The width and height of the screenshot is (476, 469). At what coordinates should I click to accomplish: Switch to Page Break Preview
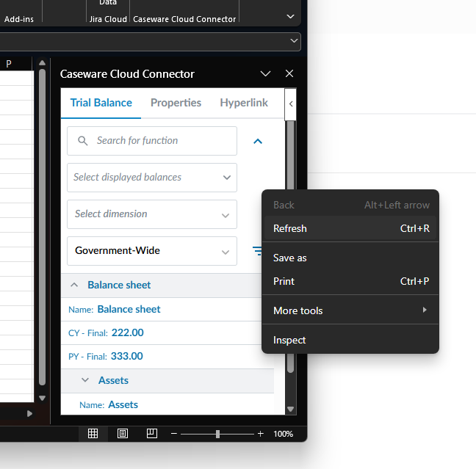coord(152,434)
